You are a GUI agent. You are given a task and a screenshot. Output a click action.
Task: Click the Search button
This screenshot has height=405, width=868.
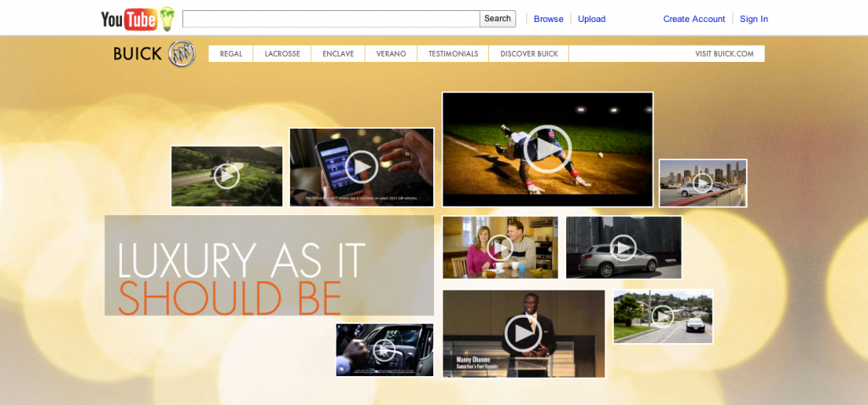[x=497, y=19]
